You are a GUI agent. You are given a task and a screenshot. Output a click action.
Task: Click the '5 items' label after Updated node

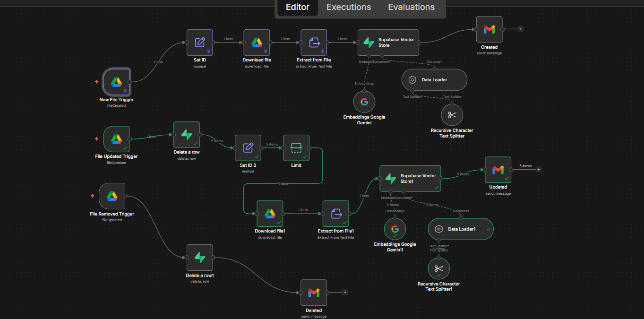[525, 166]
